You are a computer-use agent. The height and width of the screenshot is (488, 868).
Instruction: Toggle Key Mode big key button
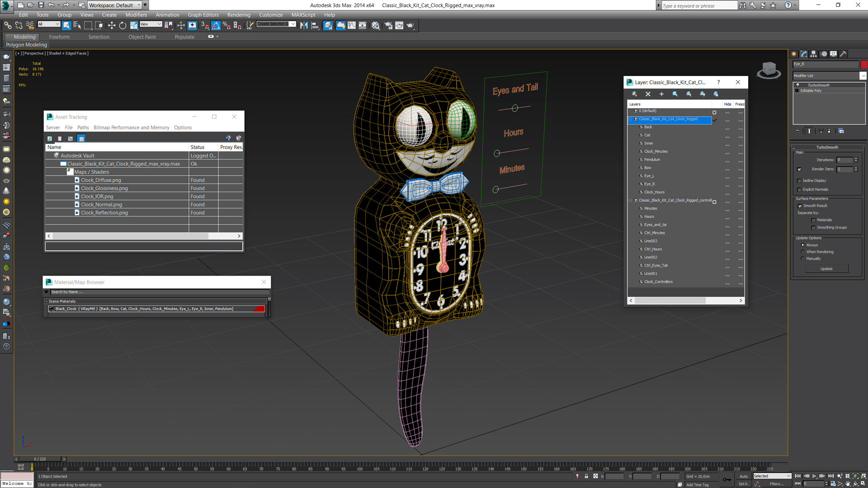[x=726, y=480]
